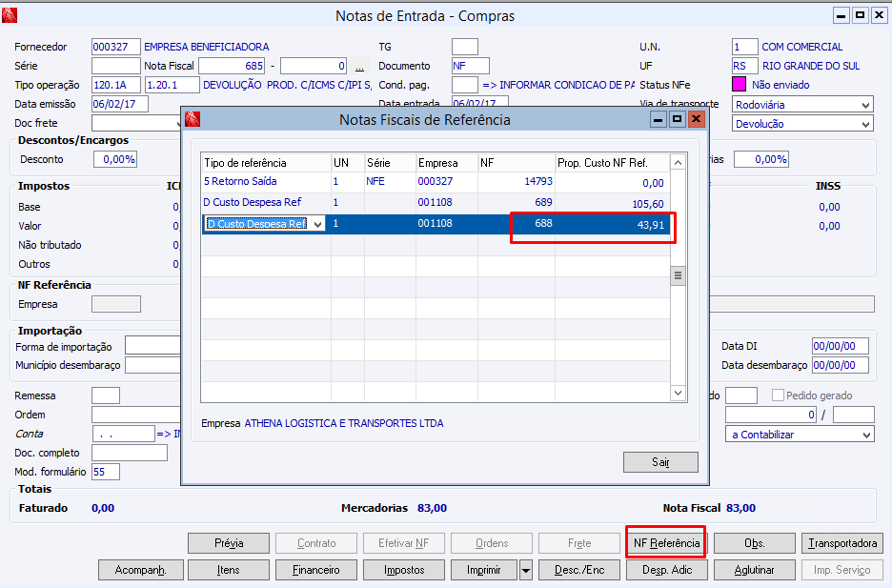Screen dimensions: 892x588
Task: Toggle the Pedido gerado checkbox
Action: click(778, 395)
